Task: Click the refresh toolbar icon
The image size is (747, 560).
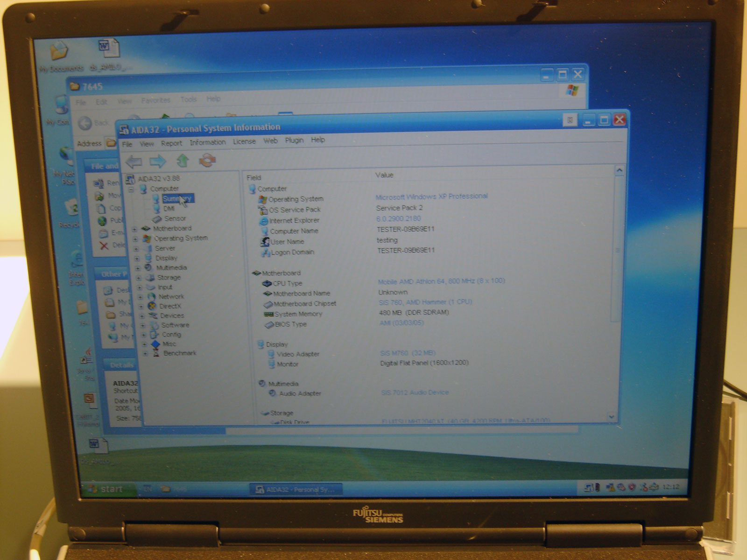Action: pyautogui.click(x=207, y=161)
